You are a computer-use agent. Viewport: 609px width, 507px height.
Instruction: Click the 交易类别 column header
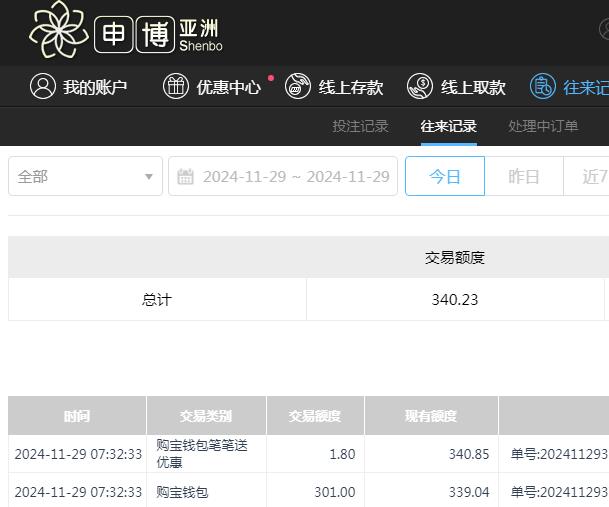(x=206, y=416)
